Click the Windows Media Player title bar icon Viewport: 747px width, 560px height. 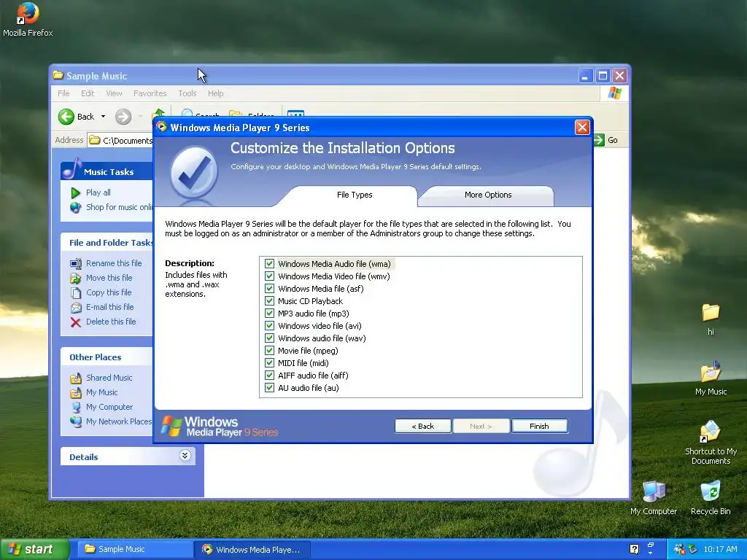[161, 127]
